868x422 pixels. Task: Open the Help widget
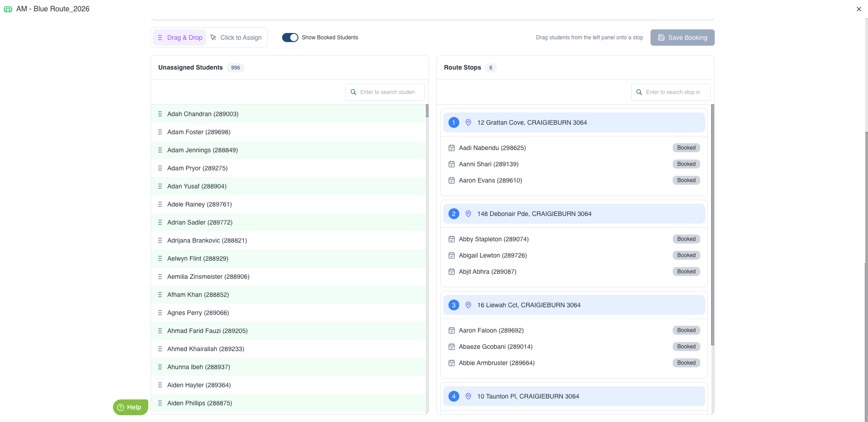pyautogui.click(x=130, y=407)
